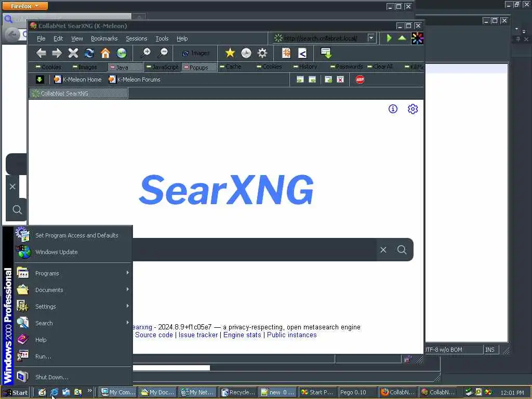Expand the Programs submenu
This screenshot has height=399, width=532.
pyautogui.click(x=73, y=273)
